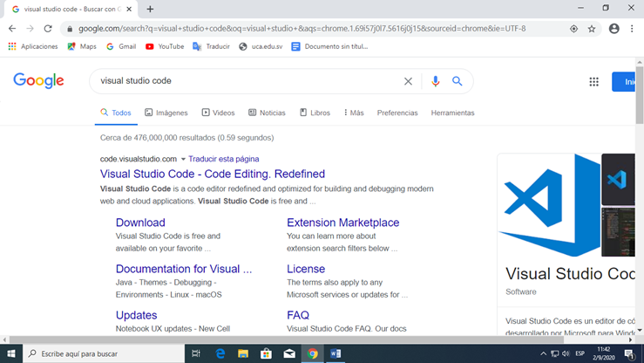Click the blue sign-in button
The image size is (644, 363).
point(623,81)
